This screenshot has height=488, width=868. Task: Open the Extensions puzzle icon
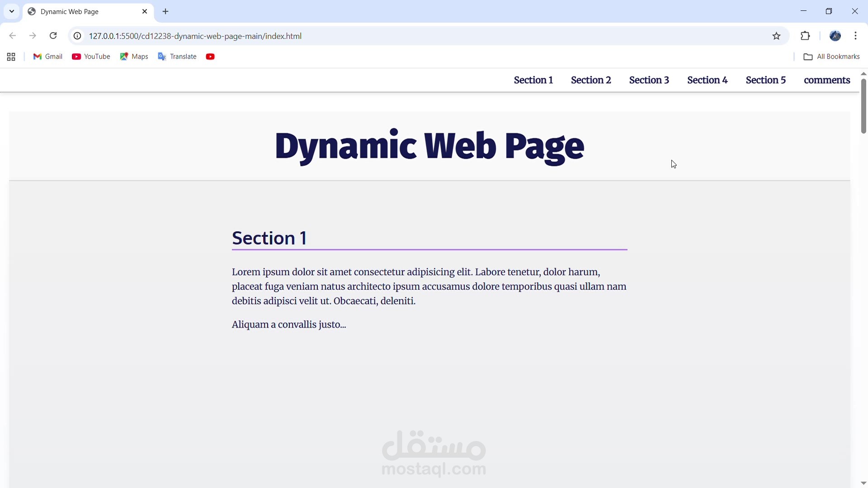point(805,36)
